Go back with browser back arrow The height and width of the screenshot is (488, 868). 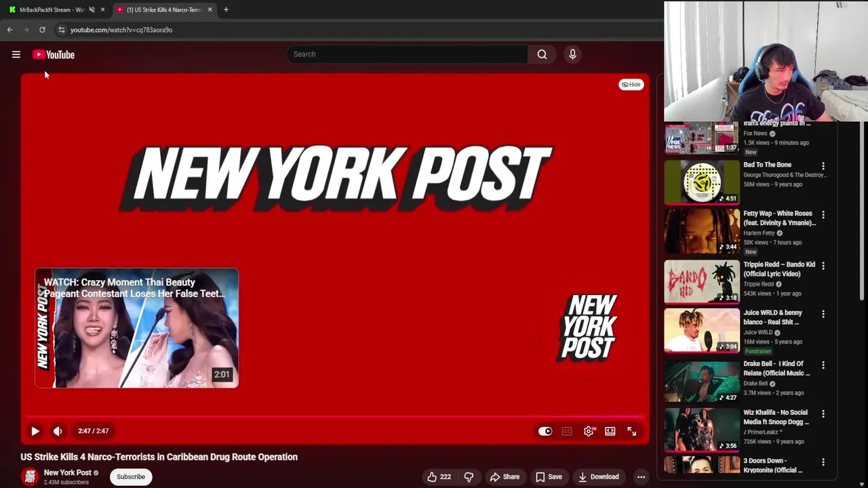point(10,30)
